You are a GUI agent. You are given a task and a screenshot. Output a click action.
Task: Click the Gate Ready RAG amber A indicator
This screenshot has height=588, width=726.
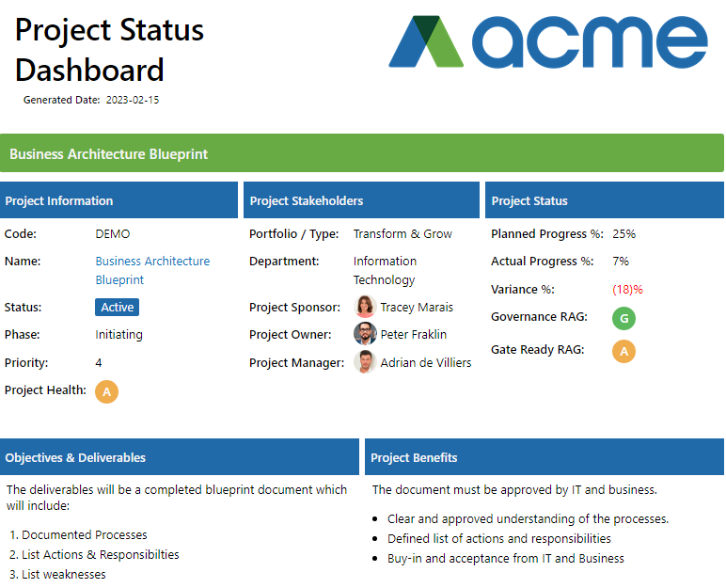(x=623, y=351)
